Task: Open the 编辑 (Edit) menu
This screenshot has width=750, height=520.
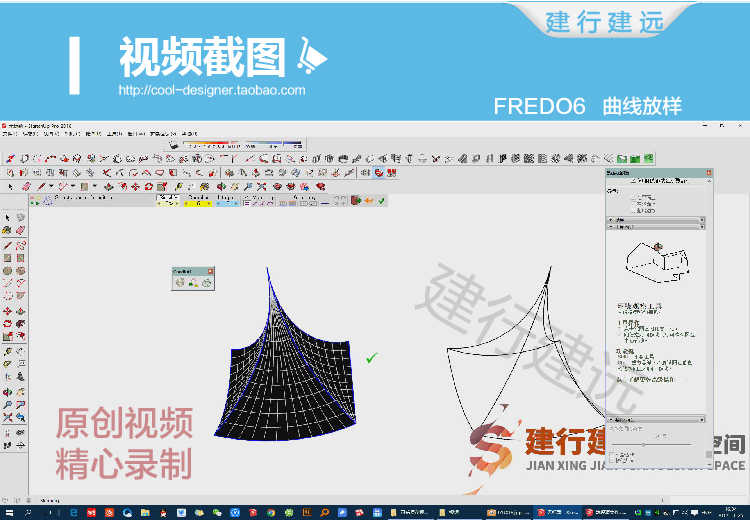Action: (x=30, y=134)
